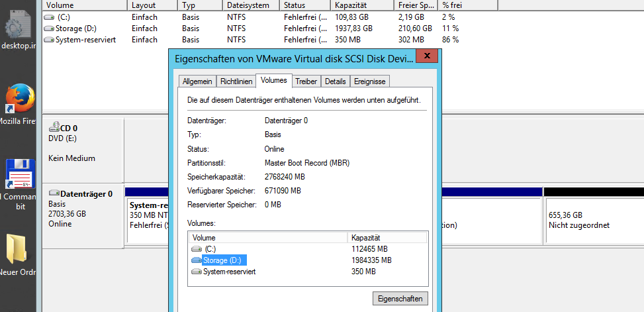Open the Treiber tab
The image size is (644, 312).
tap(306, 81)
